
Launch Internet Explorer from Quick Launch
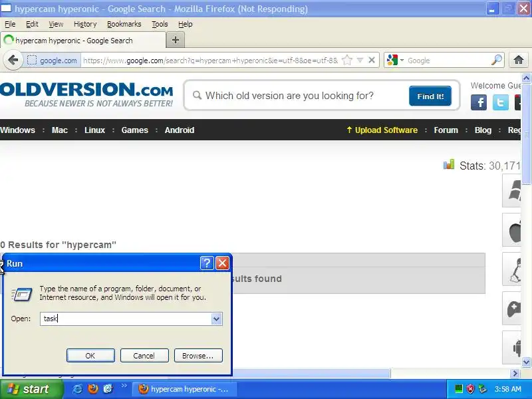pyautogui.click(x=77, y=389)
